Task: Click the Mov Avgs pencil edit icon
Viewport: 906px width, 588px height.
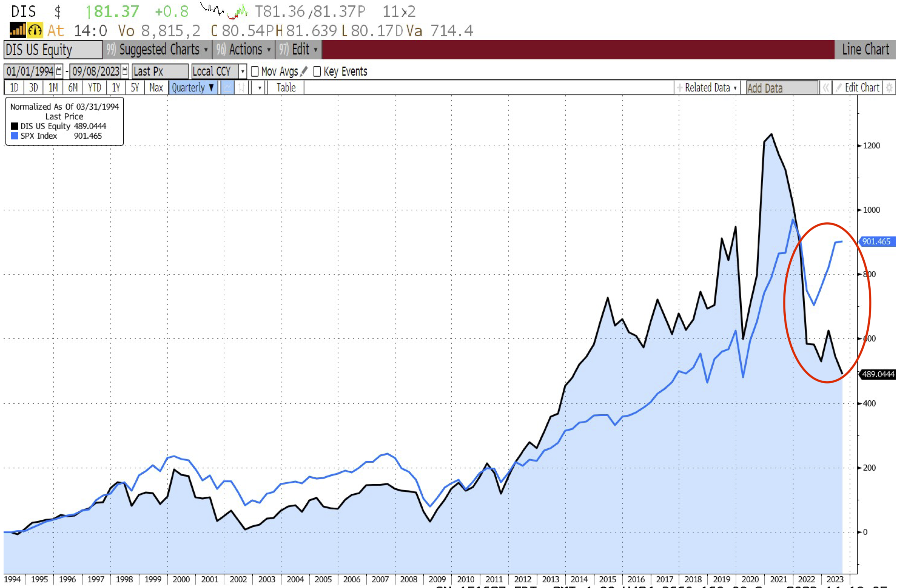Action: pos(304,71)
